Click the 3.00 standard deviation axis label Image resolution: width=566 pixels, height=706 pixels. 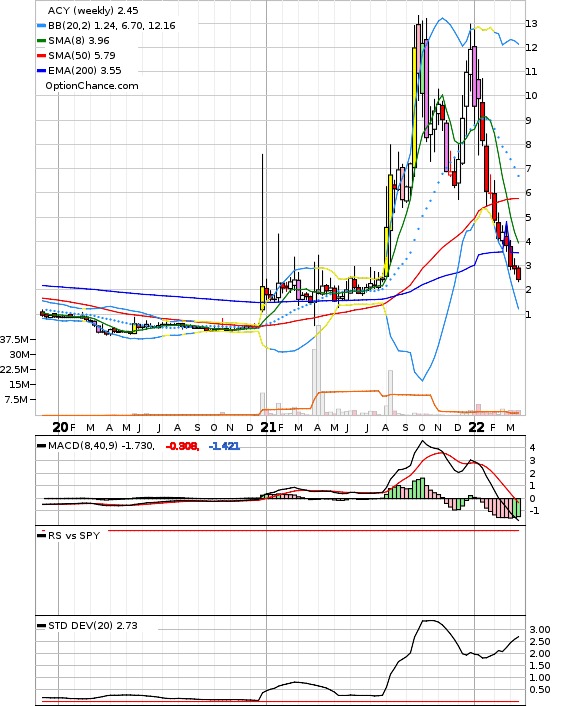point(540,629)
